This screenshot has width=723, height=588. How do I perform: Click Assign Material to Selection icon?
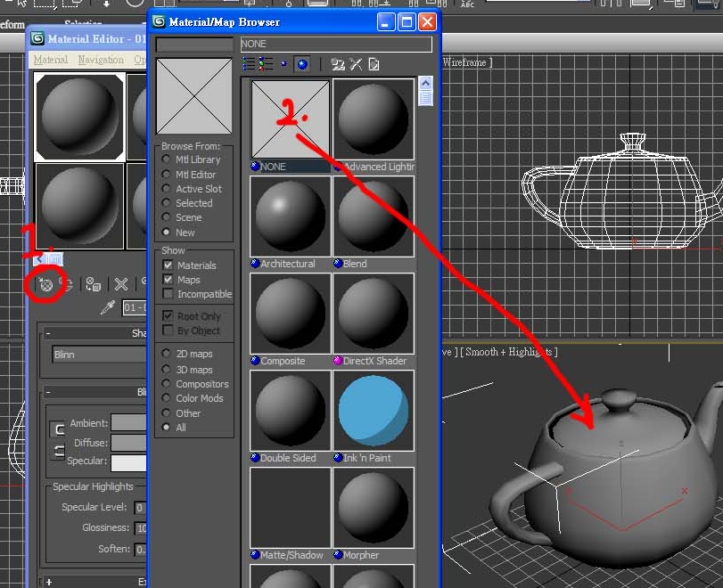pos(93,284)
